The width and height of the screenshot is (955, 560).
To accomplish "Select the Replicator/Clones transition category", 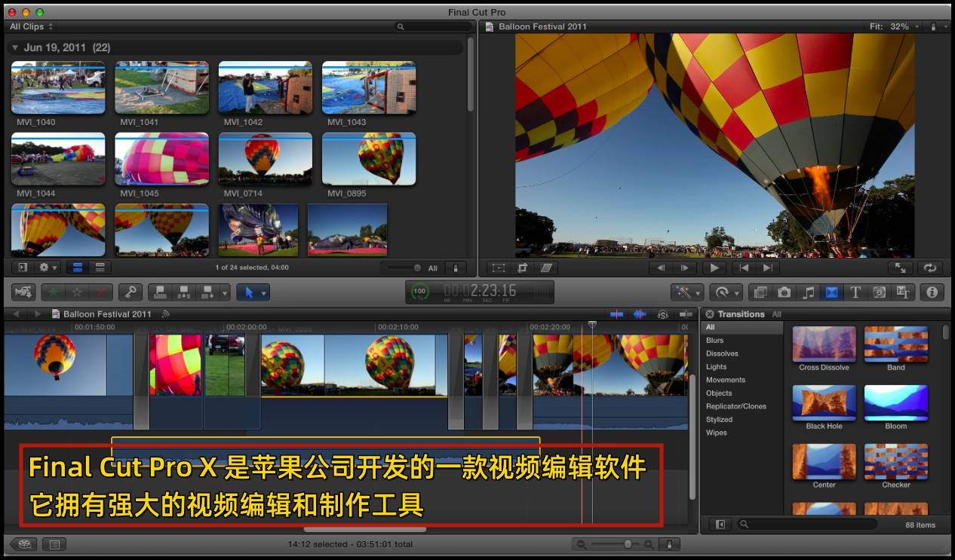I will (735, 406).
